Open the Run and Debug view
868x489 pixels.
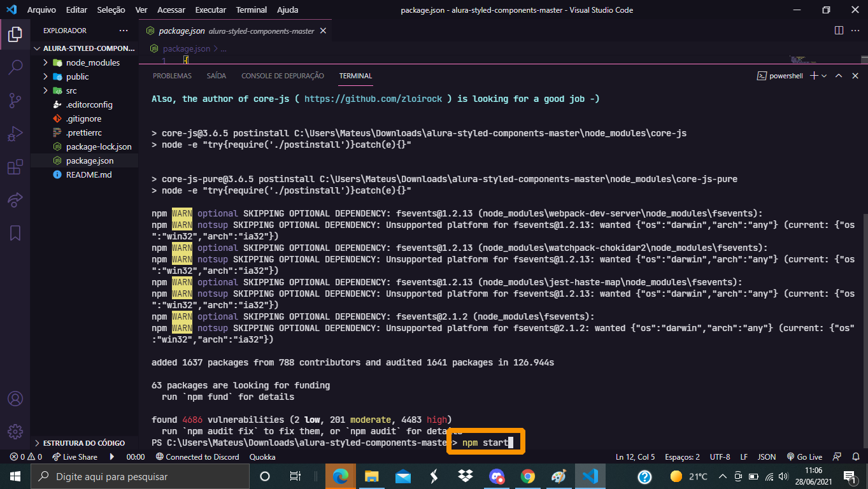[x=15, y=134]
